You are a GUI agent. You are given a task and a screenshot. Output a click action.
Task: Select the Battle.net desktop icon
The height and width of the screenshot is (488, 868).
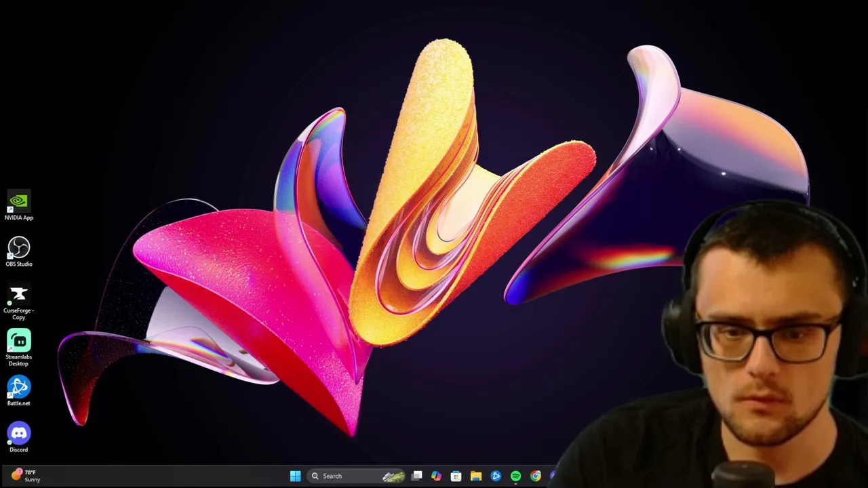pos(19,391)
